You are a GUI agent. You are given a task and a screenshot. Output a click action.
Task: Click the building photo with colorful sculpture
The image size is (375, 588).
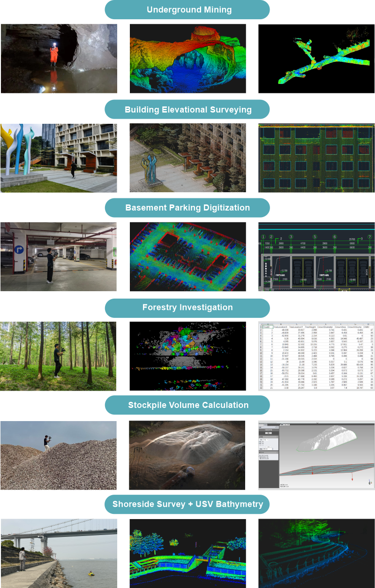coord(59,158)
